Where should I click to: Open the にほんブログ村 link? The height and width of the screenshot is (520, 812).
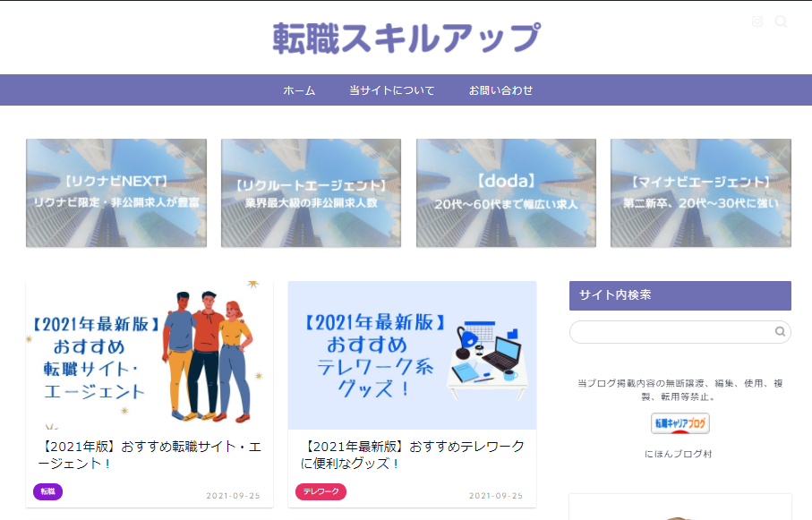(x=680, y=456)
